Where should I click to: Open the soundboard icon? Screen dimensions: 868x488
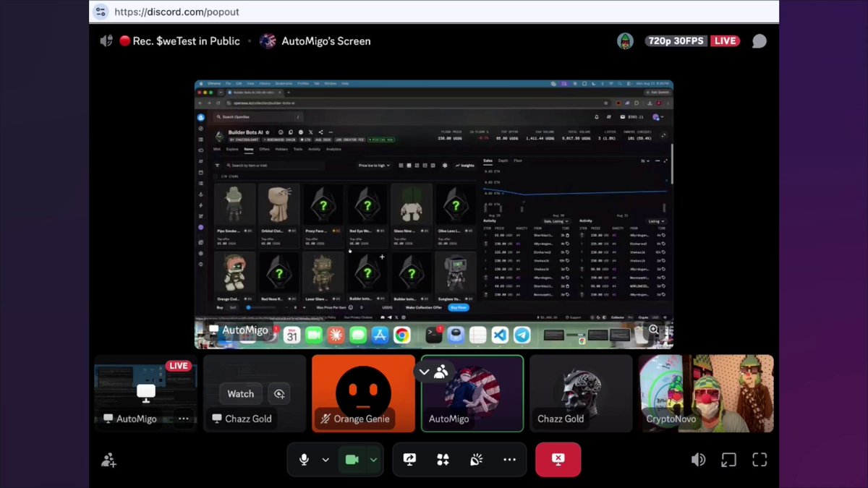[x=476, y=460]
